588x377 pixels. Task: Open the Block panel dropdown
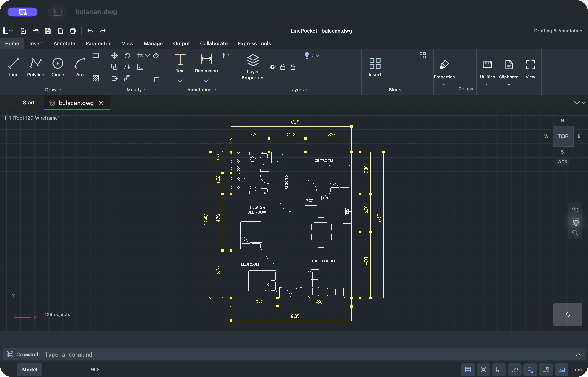pyautogui.click(x=397, y=90)
